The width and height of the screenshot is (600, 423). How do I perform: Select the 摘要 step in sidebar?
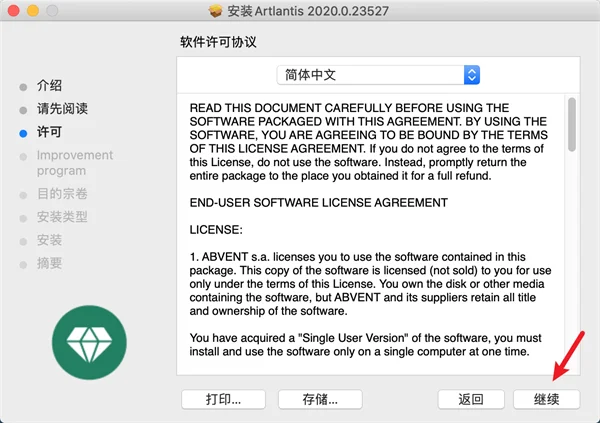coord(49,263)
